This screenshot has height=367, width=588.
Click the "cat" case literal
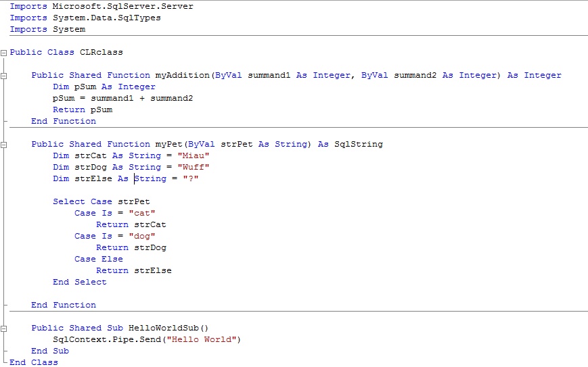click(141, 213)
